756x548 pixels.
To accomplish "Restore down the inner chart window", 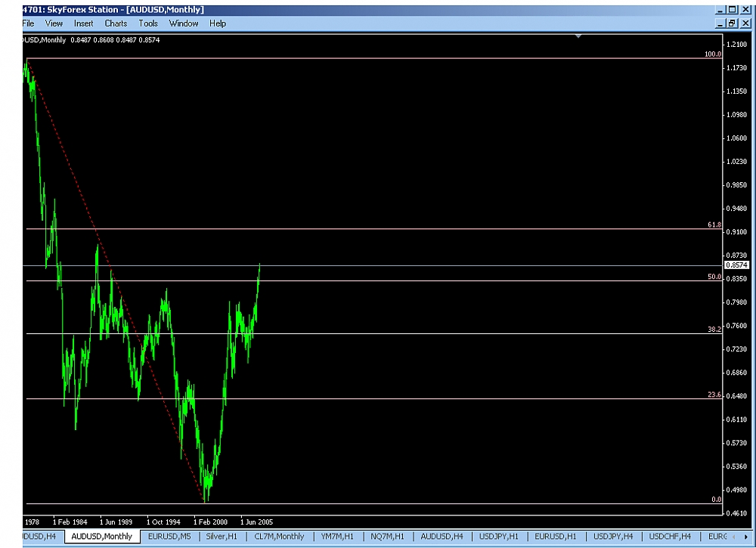I will [732, 23].
